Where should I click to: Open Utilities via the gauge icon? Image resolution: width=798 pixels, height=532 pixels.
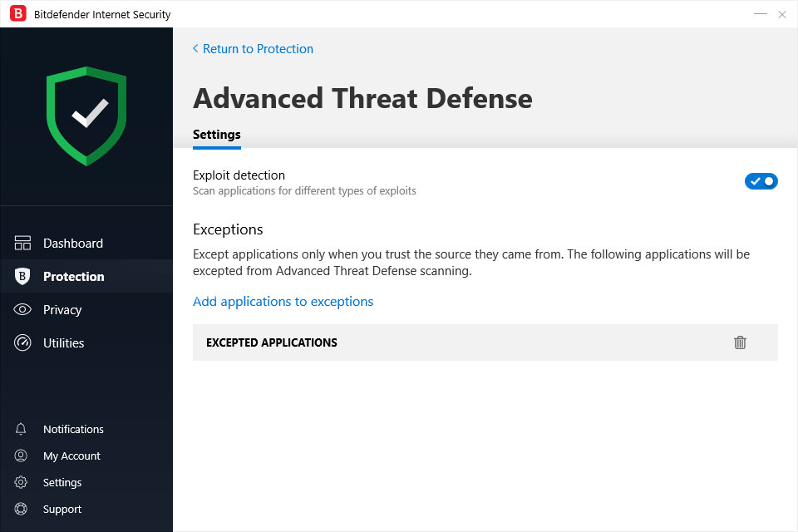22,343
